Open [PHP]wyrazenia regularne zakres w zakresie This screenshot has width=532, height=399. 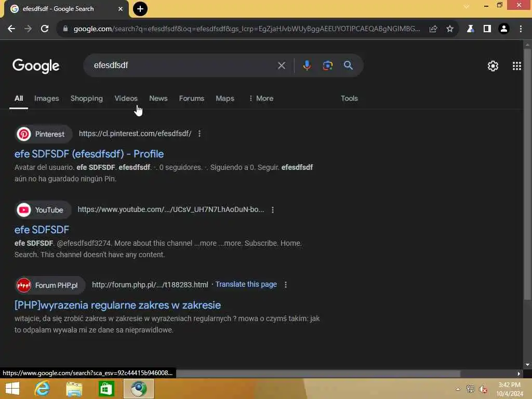point(117,305)
